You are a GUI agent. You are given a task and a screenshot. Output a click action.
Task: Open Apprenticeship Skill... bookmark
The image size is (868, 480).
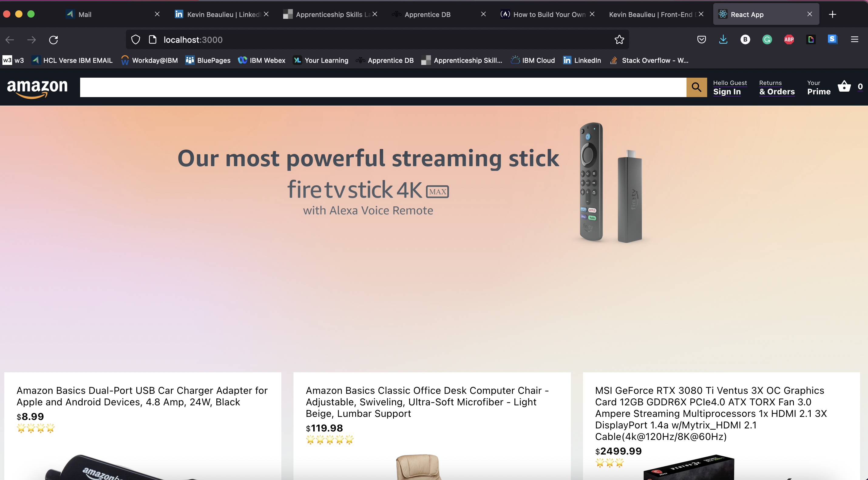[x=462, y=60]
